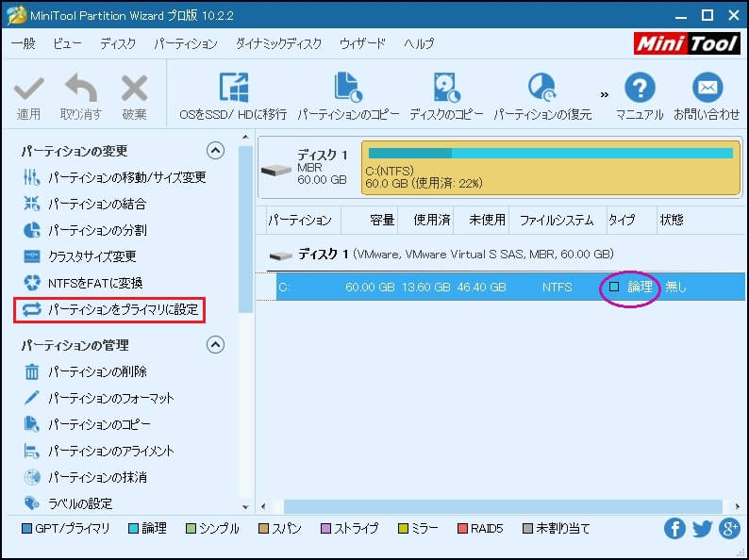Click the 13.60 GB used cell

(425, 287)
